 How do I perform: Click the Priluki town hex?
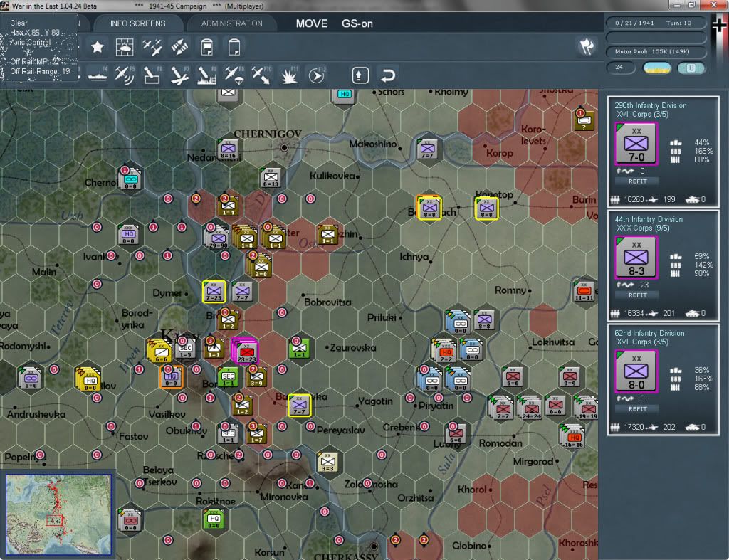[x=400, y=318]
